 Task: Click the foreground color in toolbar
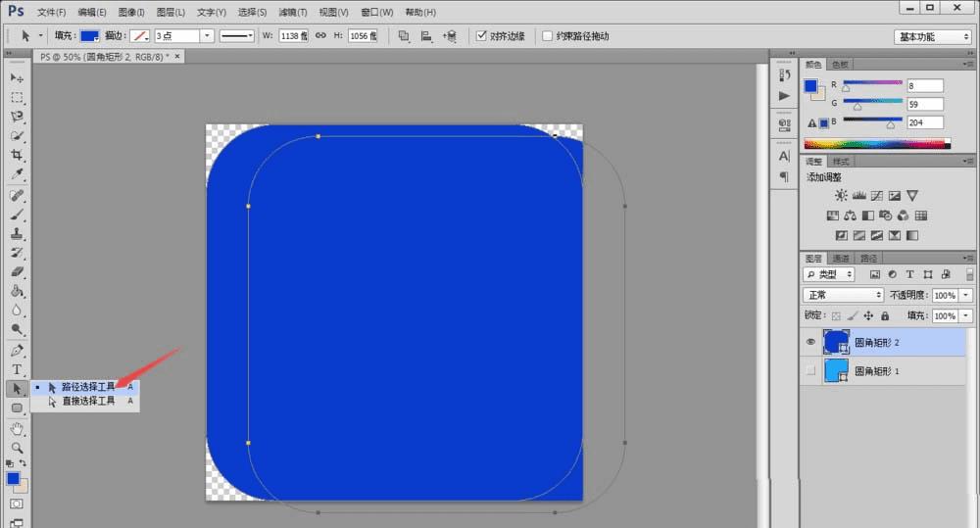(13, 479)
